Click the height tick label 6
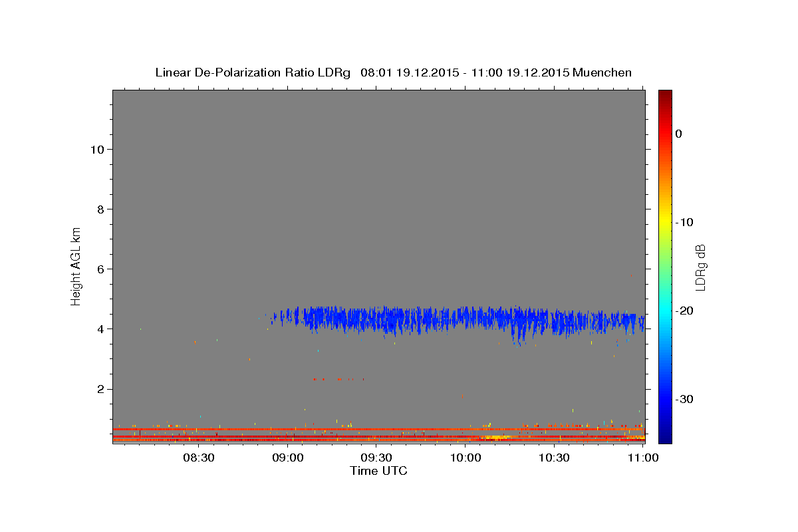The height and width of the screenshot is (532, 798). (100, 269)
